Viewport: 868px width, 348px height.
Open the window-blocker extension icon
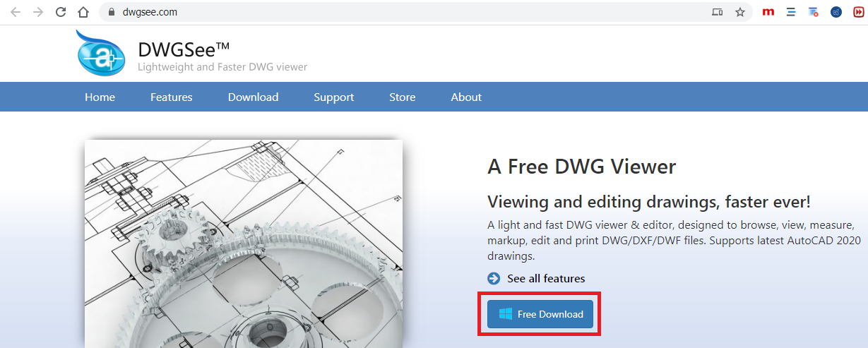point(814,12)
